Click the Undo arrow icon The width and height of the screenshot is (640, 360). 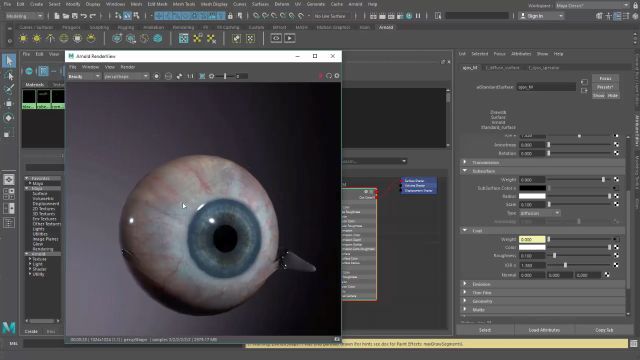click(x=84, y=16)
